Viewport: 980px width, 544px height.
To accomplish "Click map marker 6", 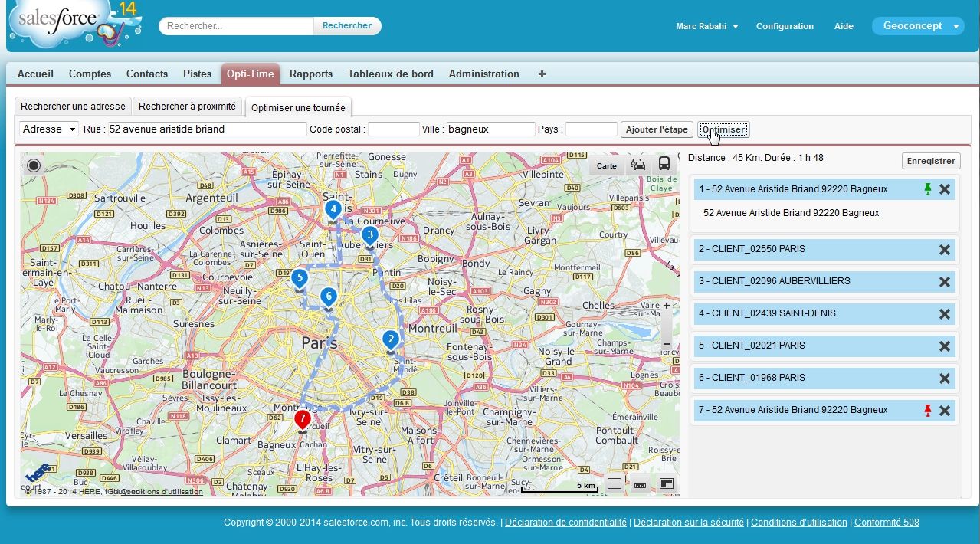I will tap(329, 299).
